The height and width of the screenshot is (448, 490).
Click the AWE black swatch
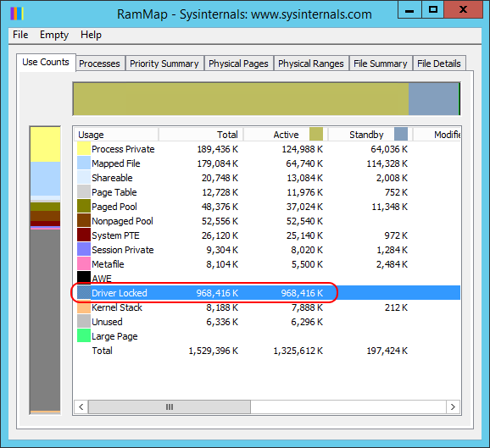point(84,278)
